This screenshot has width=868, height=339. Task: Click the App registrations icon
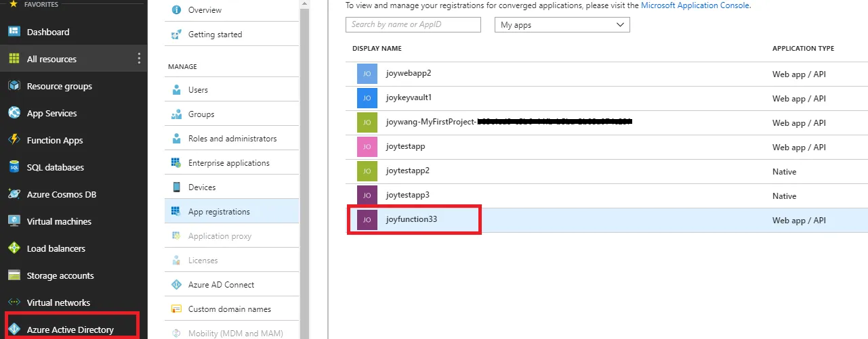click(177, 212)
